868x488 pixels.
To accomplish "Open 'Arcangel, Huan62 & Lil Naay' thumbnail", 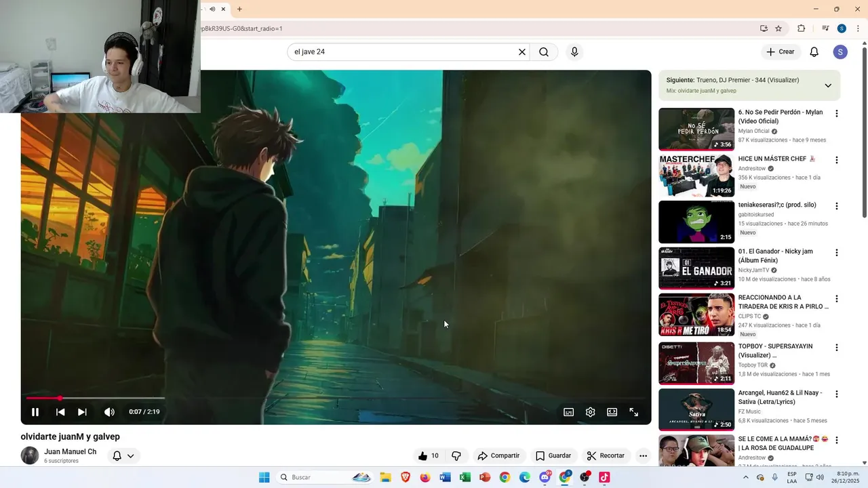I will [696, 409].
